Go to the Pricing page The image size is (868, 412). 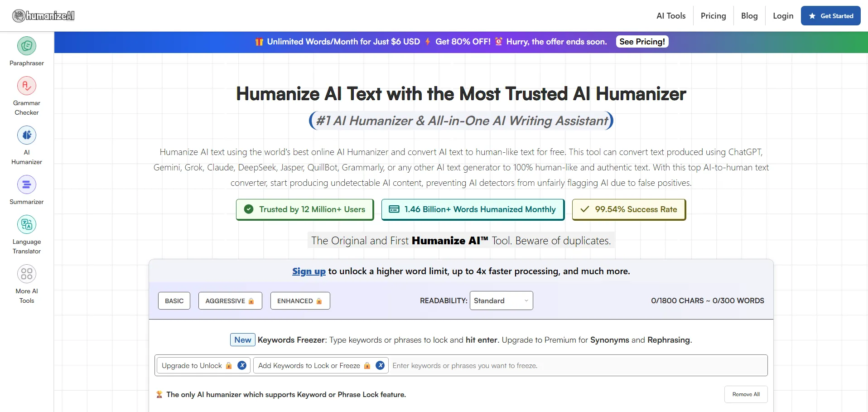(713, 16)
